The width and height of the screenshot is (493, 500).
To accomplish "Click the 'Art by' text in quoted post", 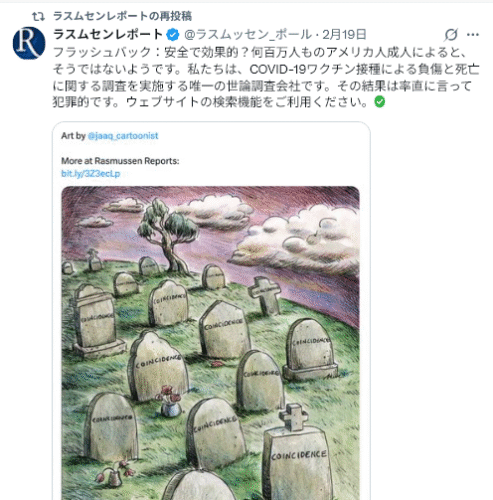I will 73,136.
